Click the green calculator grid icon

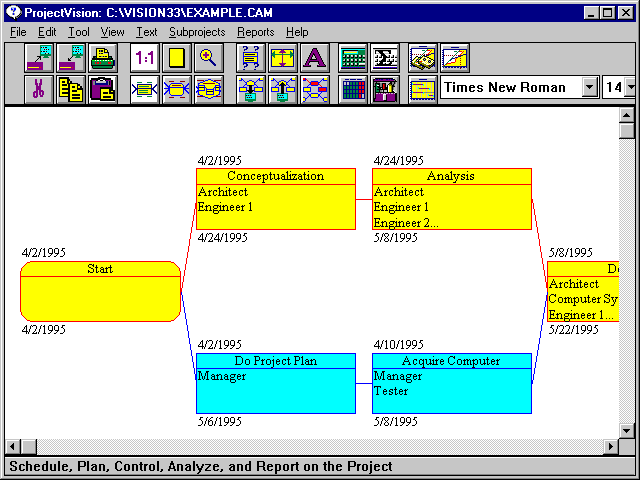point(353,58)
